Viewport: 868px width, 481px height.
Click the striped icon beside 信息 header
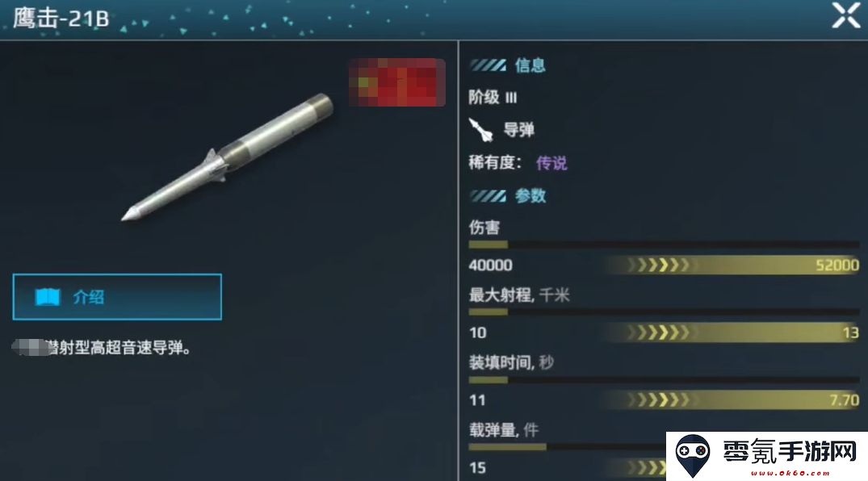pos(488,66)
